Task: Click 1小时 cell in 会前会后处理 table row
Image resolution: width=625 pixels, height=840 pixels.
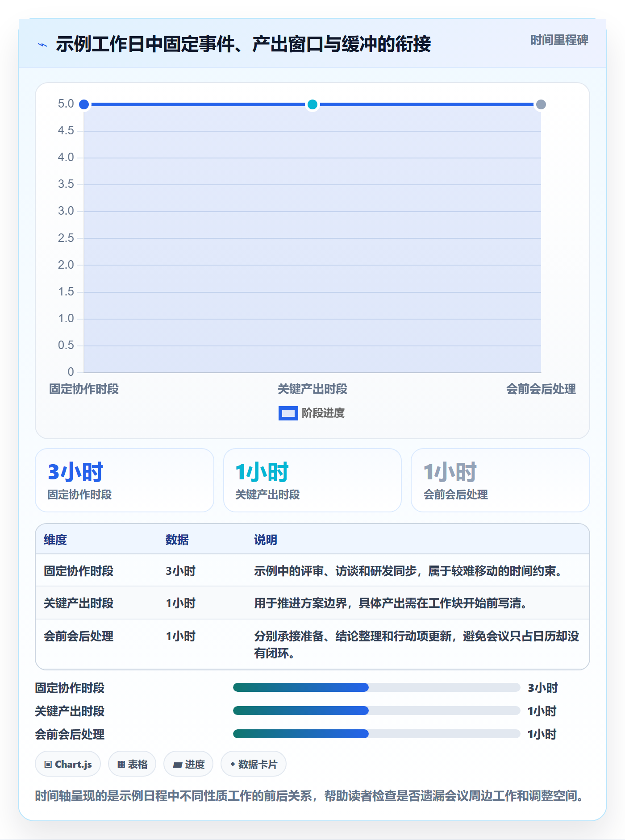Action: 181,636
